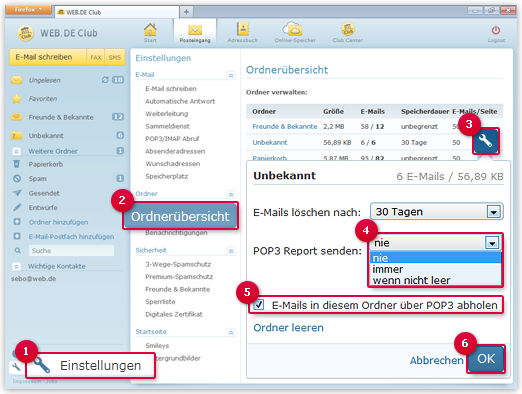Select Ordnerübersicht menu entry
The height and width of the screenshot is (394, 522).
coord(180,216)
